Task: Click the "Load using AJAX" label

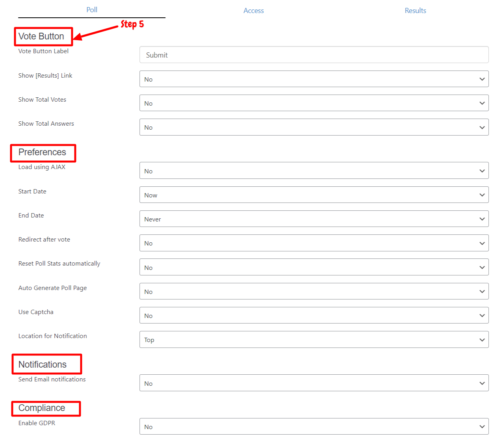Action: tap(42, 167)
